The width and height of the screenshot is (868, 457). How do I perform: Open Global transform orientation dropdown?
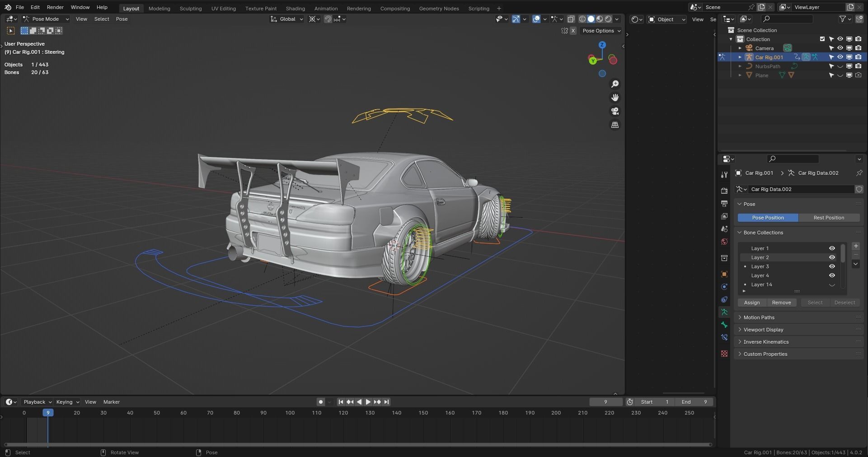click(287, 19)
